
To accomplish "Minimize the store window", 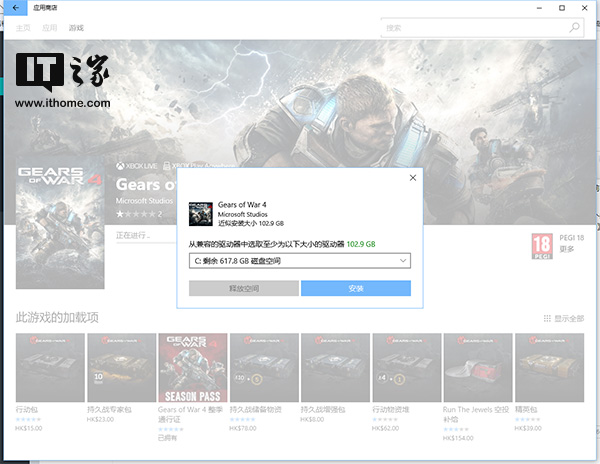I will 540,8.
